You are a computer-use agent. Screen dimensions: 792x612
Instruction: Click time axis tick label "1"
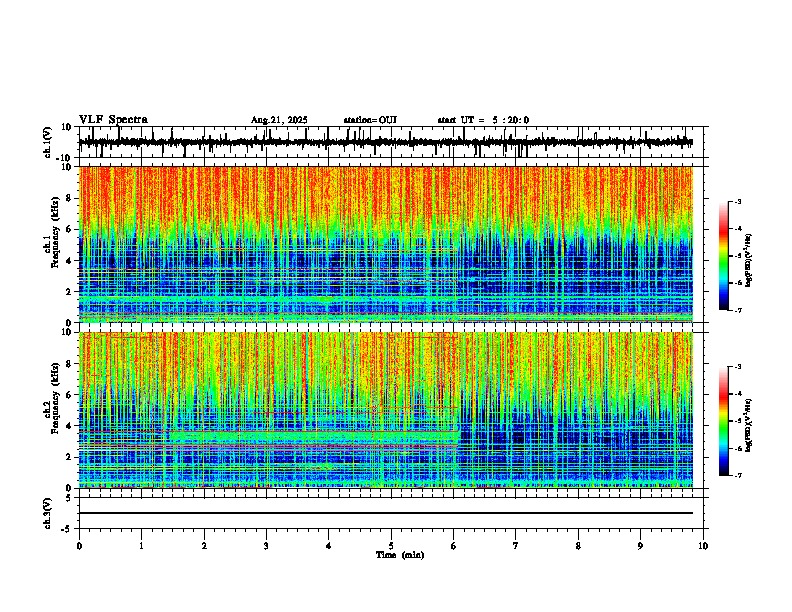click(x=141, y=546)
